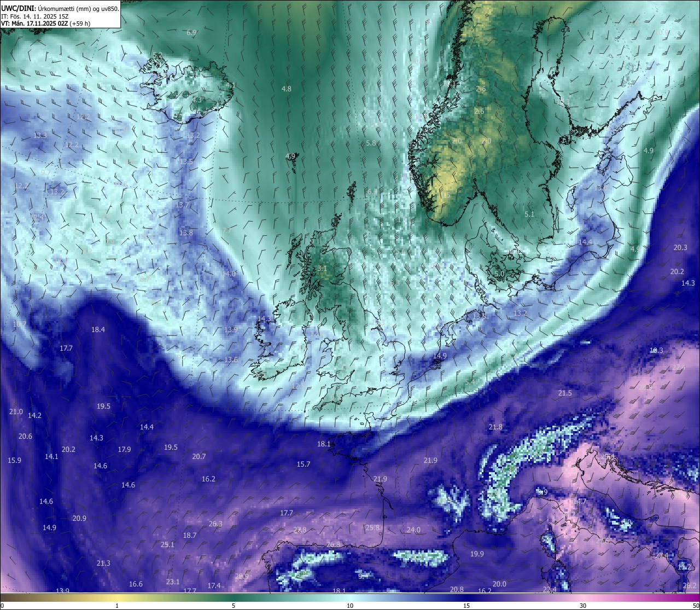Click the '5.8' value west of Norway

coord(371,143)
